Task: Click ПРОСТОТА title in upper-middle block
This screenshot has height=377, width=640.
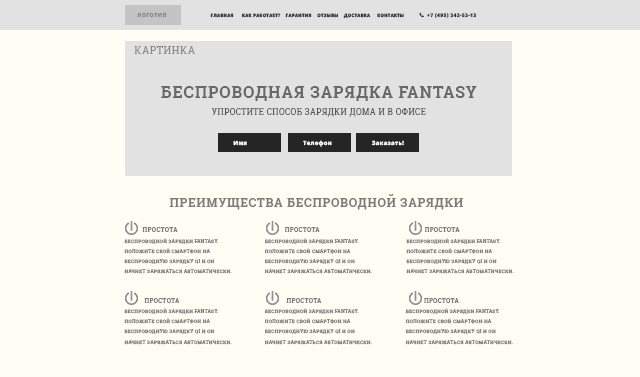Action: (302, 230)
